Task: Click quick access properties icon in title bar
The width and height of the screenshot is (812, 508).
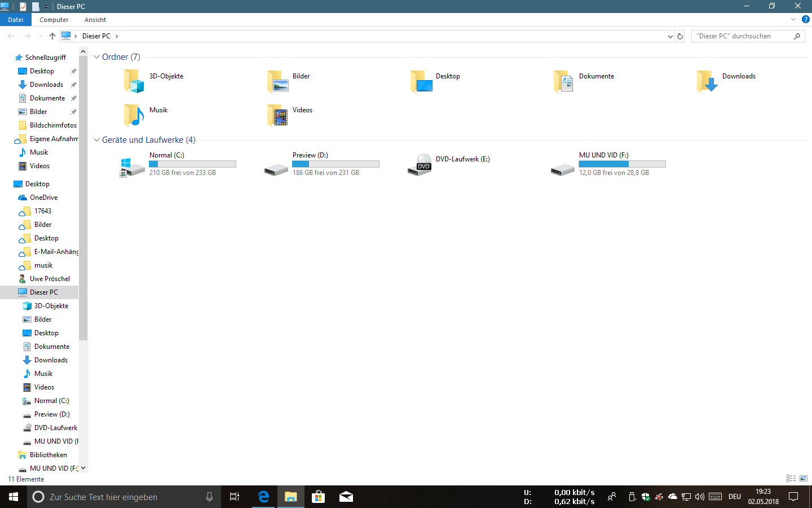Action: tap(23, 7)
